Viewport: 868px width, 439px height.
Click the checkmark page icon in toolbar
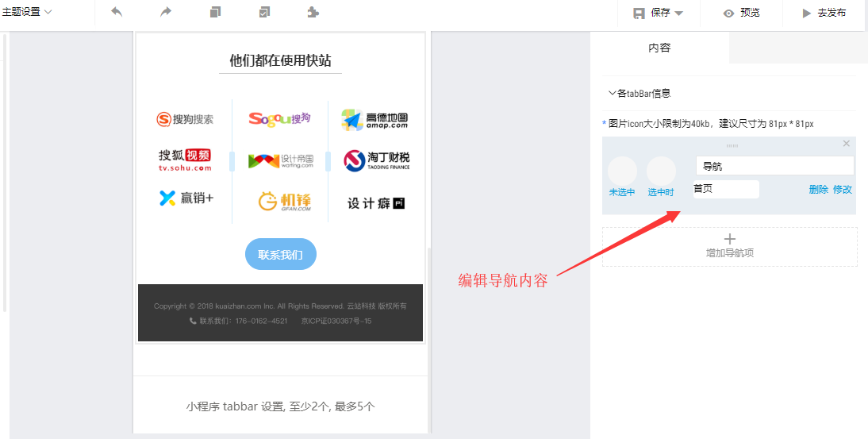264,12
